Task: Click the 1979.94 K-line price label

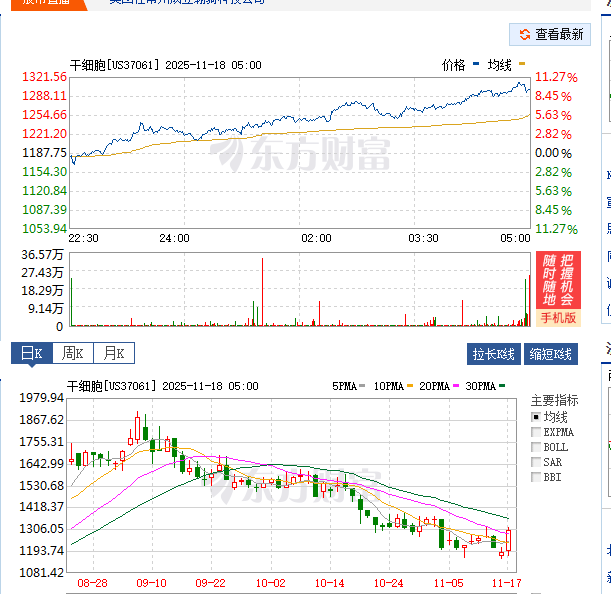Action: (x=41, y=398)
